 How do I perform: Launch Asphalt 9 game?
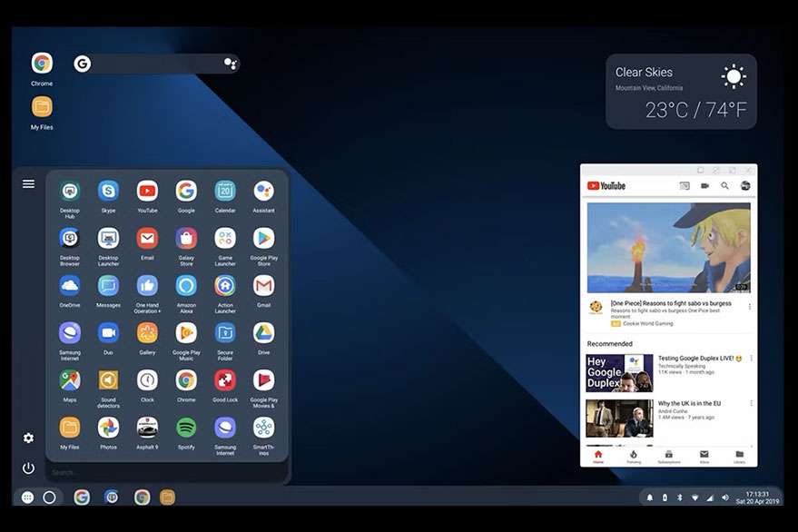[x=147, y=428]
